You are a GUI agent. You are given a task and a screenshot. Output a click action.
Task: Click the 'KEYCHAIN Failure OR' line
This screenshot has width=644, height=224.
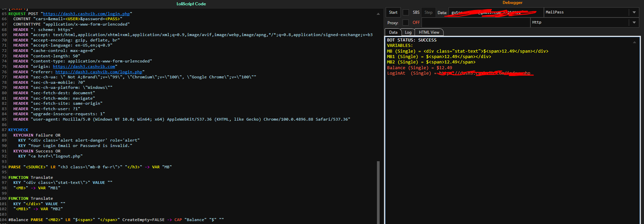click(x=37, y=135)
